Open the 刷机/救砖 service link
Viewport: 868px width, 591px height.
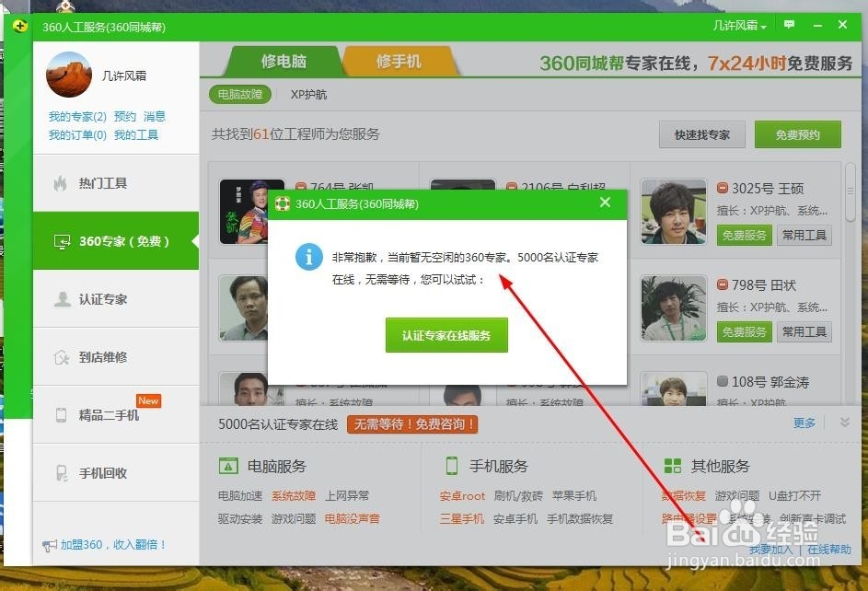tap(519, 496)
